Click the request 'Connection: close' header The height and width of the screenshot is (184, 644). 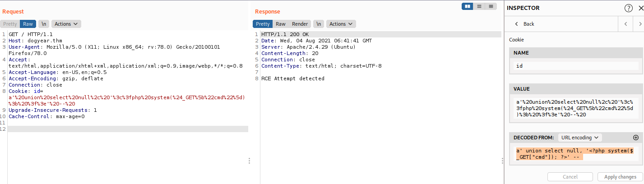pyautogui.click(x=35, y=85)
